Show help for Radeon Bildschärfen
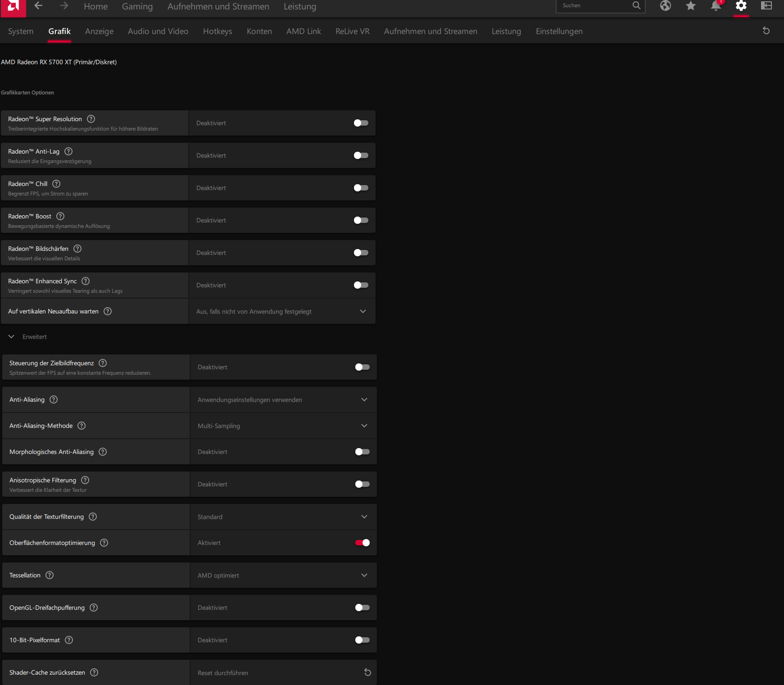Screen dimensions: 784x685 pos(77,249)
